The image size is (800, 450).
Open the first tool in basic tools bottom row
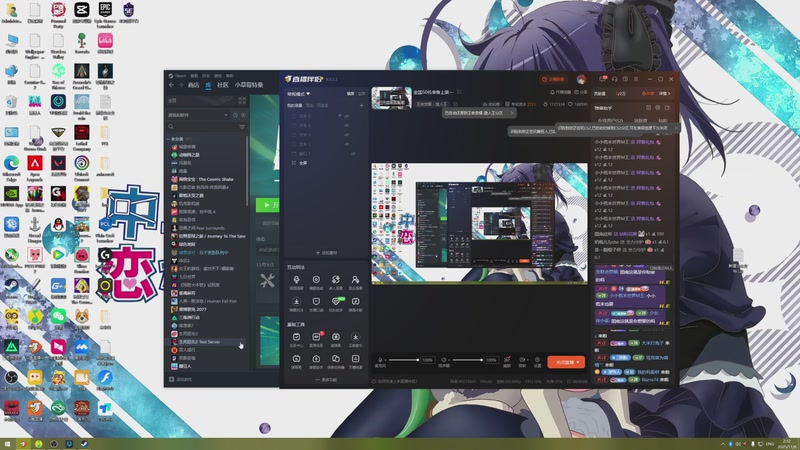pos(296,361)
